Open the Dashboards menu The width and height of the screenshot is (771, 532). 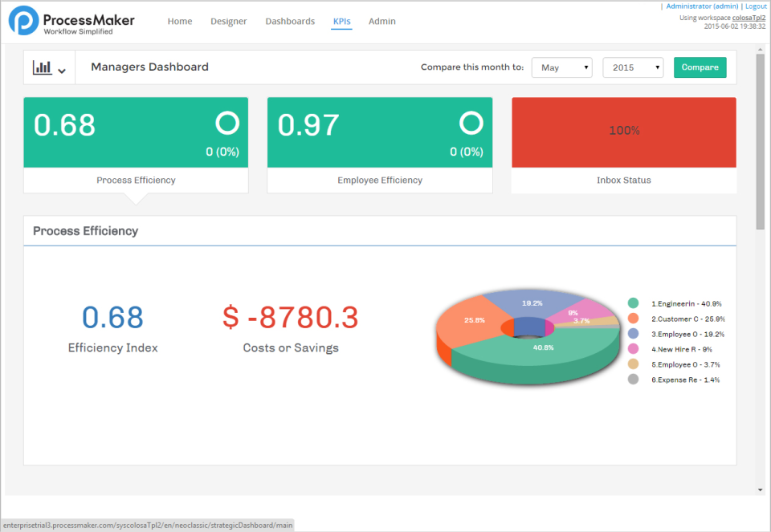(x=290, y=21)
